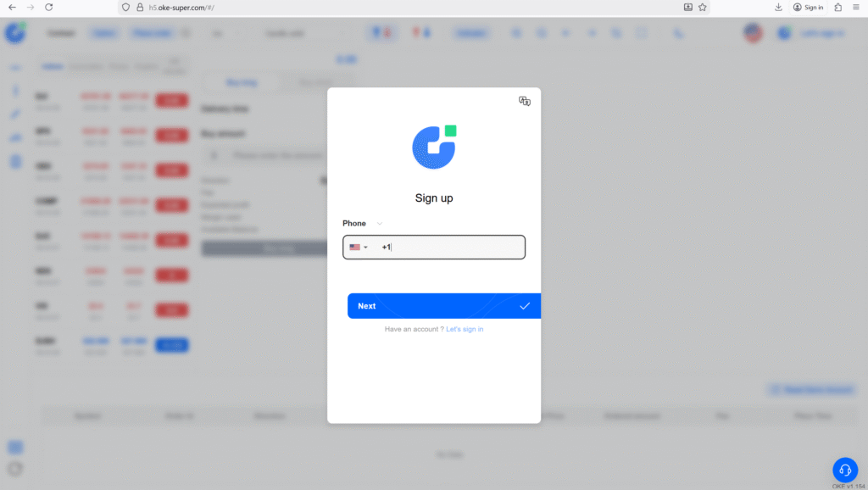The image size is (868, 490).
Task: Click the browser forward arrow
Action: 31,7
